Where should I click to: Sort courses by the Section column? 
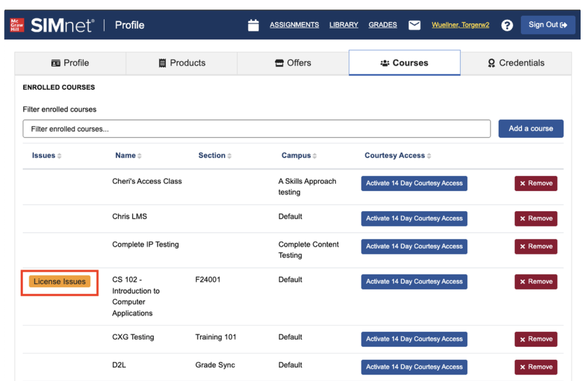coord(215,155)
